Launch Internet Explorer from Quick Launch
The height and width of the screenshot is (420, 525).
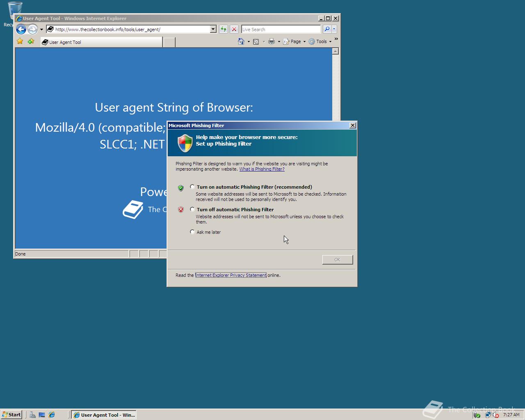(x=52, y=415)
